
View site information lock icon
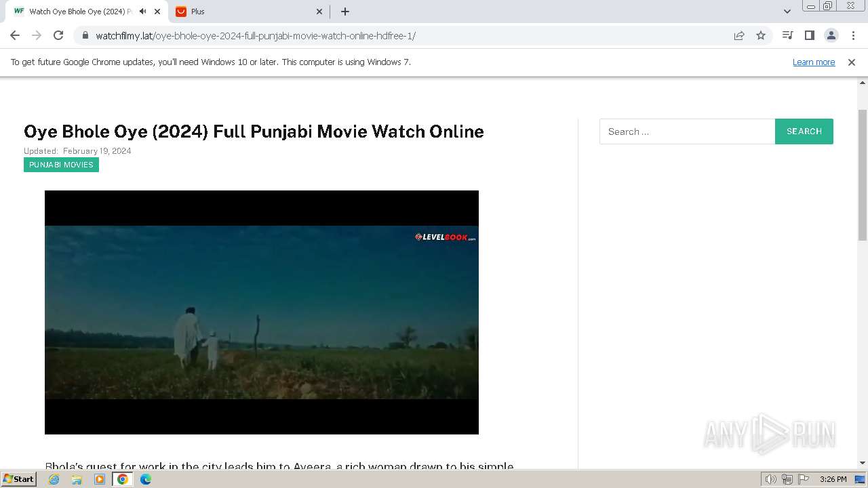(x=85, y=35)
